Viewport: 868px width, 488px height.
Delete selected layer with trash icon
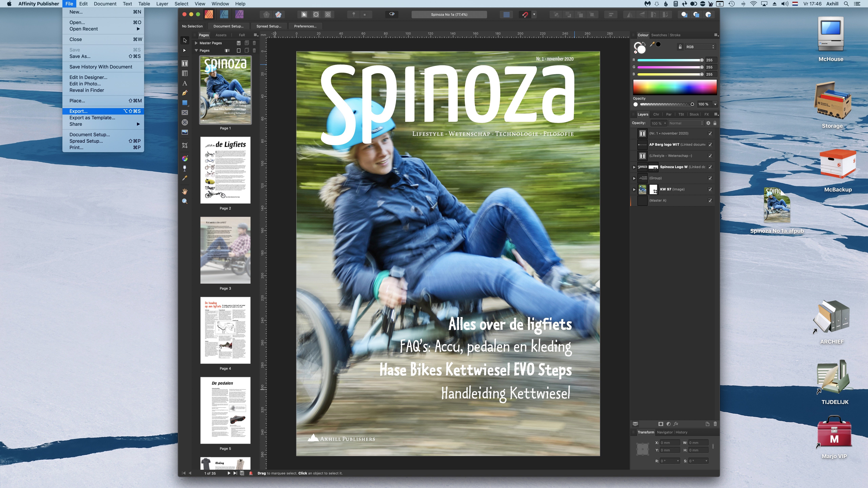pos(715,424)
